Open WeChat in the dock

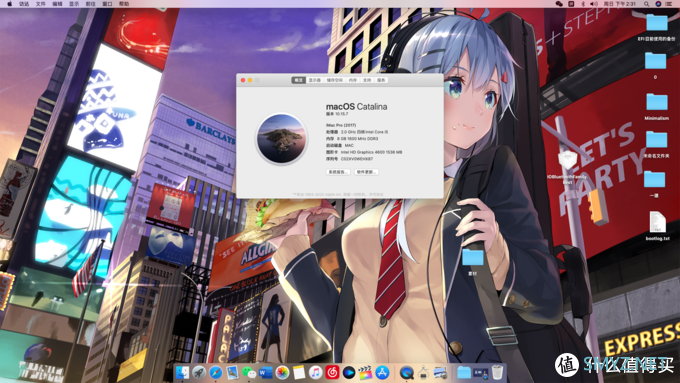coord(249,372)
